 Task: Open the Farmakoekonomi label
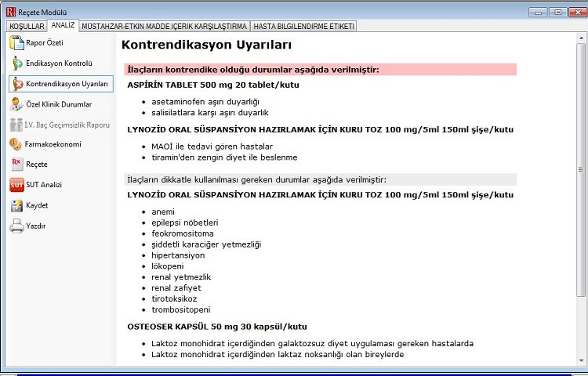click(x=53, y=144)
